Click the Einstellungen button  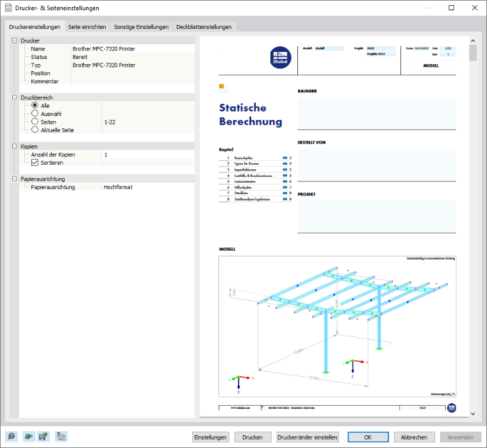click(211, 437)
